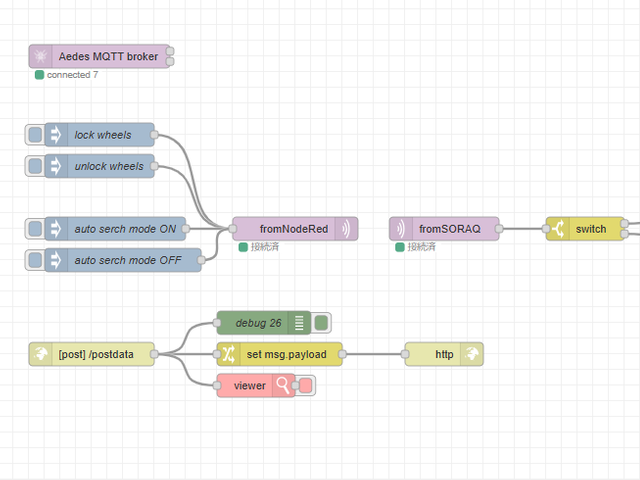Click the connected 7 status text
The image size is (640, 480).
point(72,75)
